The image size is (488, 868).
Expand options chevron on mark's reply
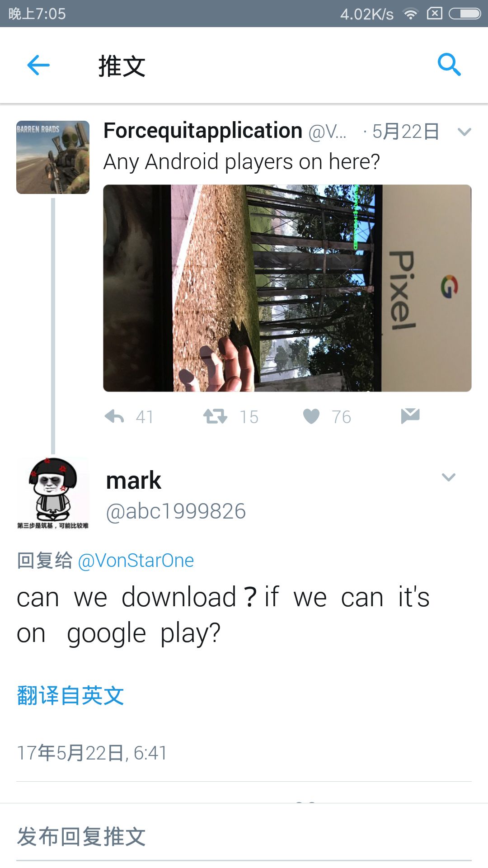pos(448,477)
